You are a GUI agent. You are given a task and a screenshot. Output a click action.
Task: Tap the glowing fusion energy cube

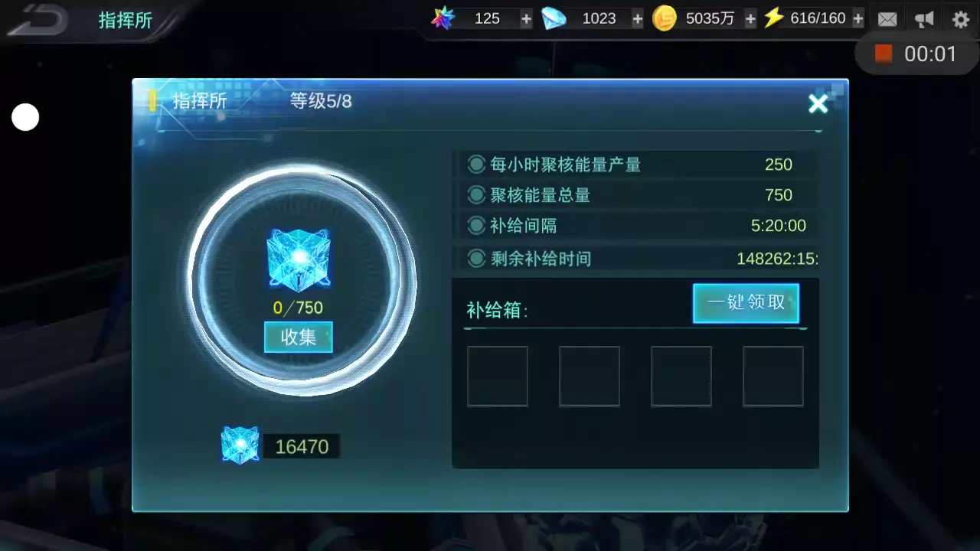click(299, 260)
